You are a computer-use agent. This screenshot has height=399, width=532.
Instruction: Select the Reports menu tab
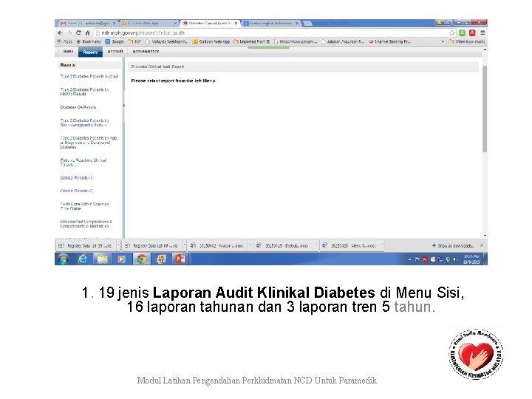pos(90,52)
